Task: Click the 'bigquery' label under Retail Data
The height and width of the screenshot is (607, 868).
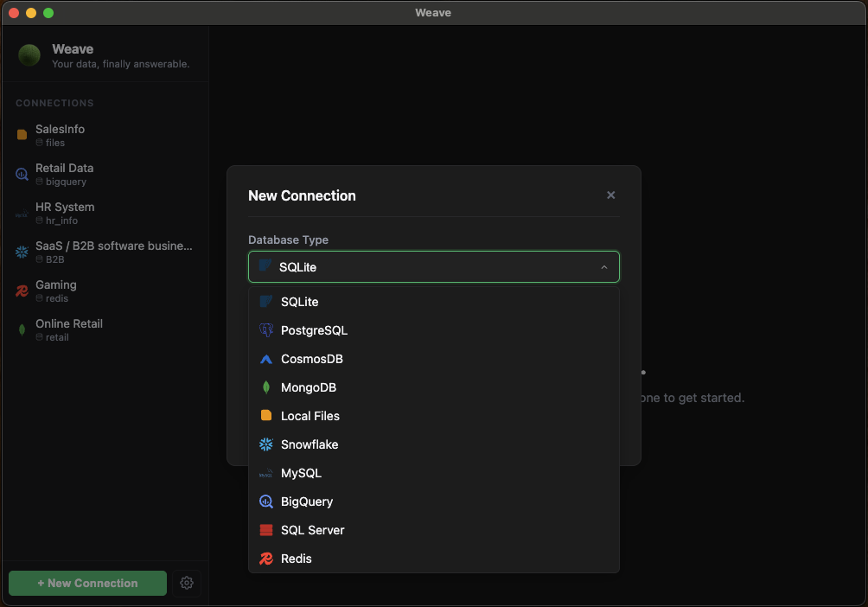Action: [x=66, y=182]
